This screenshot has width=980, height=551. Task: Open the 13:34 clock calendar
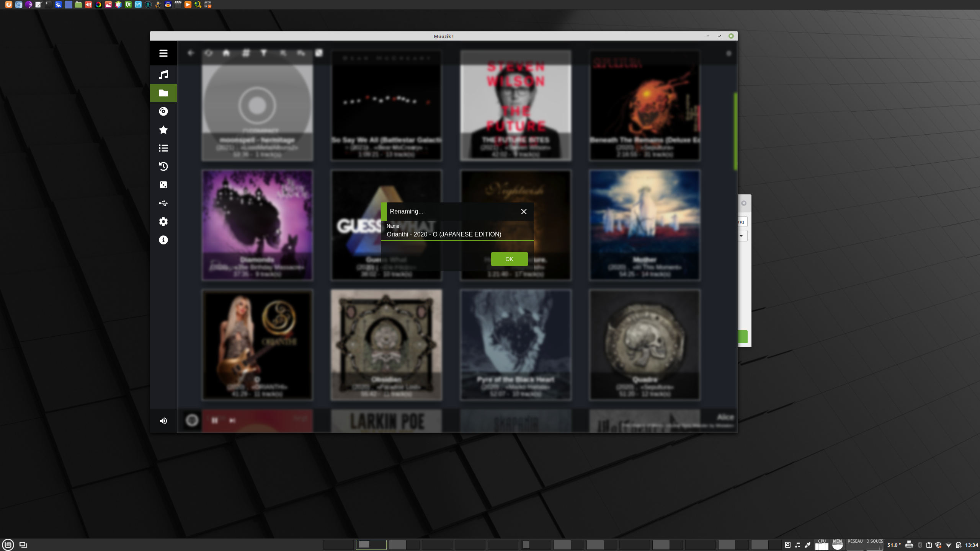972,545
